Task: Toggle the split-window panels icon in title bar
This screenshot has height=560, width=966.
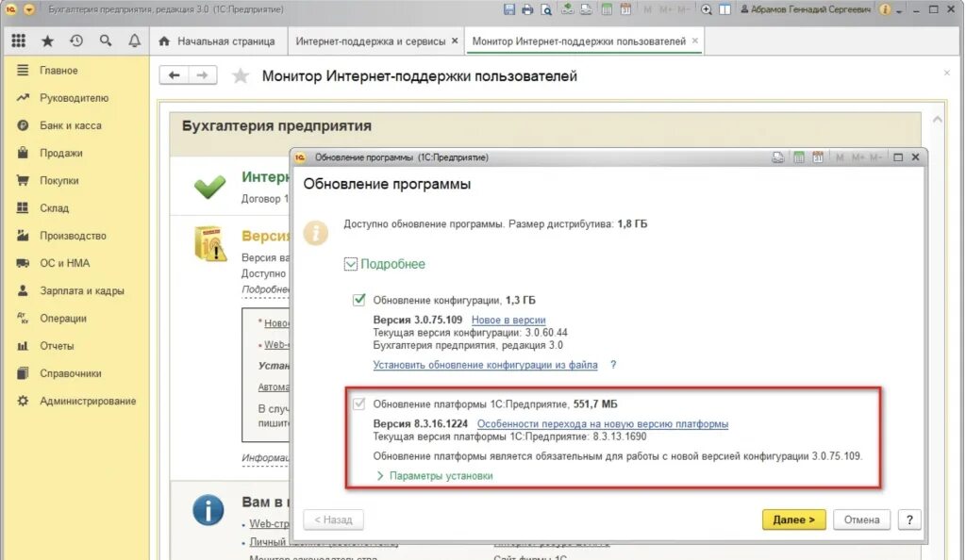Action: point(724,9)
